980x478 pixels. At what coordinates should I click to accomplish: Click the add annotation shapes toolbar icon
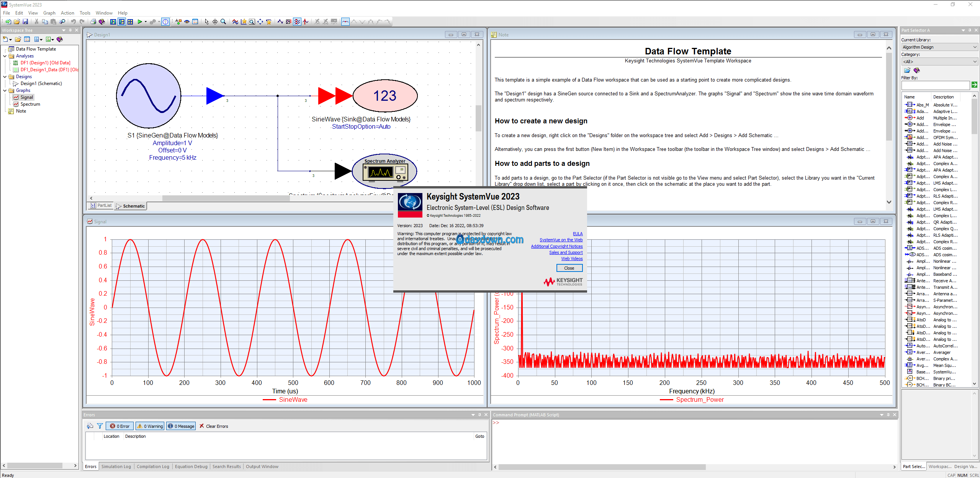(178, 22)
